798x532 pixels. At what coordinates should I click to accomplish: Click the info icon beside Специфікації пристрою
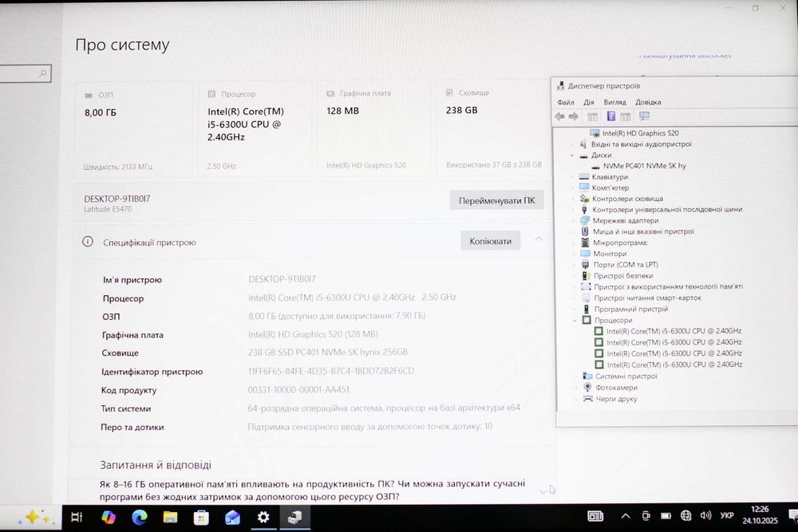[88, 242]
